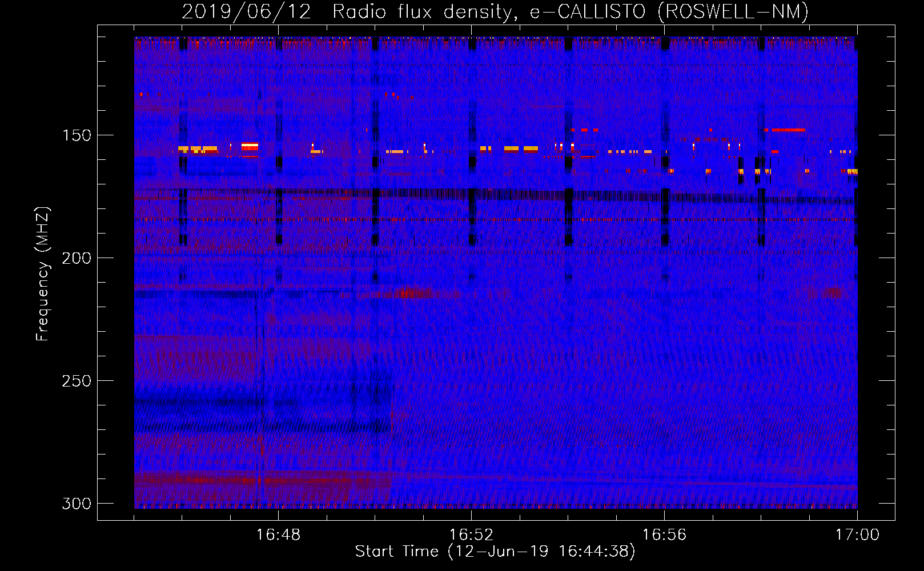
Task: Click the 16:56 time tick label
Action: (x=664, y=534)
